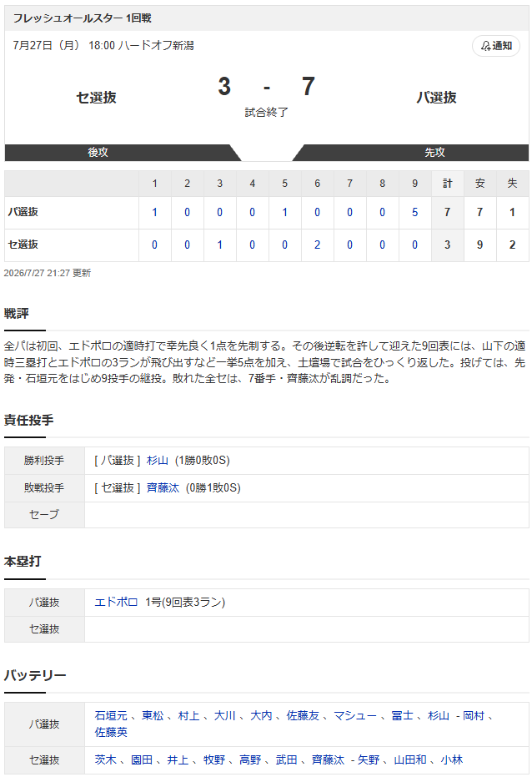Open 大川 pitcher link
Viewport: 532px width, 777px height.
point(224,715)
